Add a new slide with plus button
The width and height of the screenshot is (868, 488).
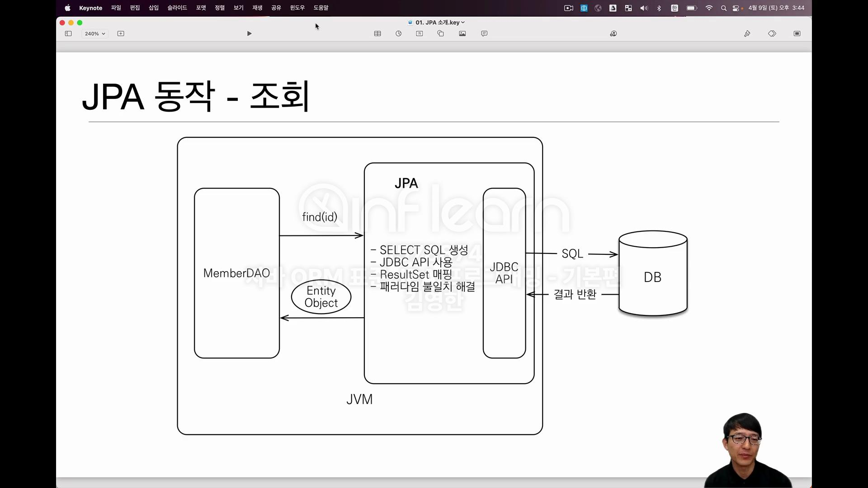pyautogui.click(x=121, y=33)
